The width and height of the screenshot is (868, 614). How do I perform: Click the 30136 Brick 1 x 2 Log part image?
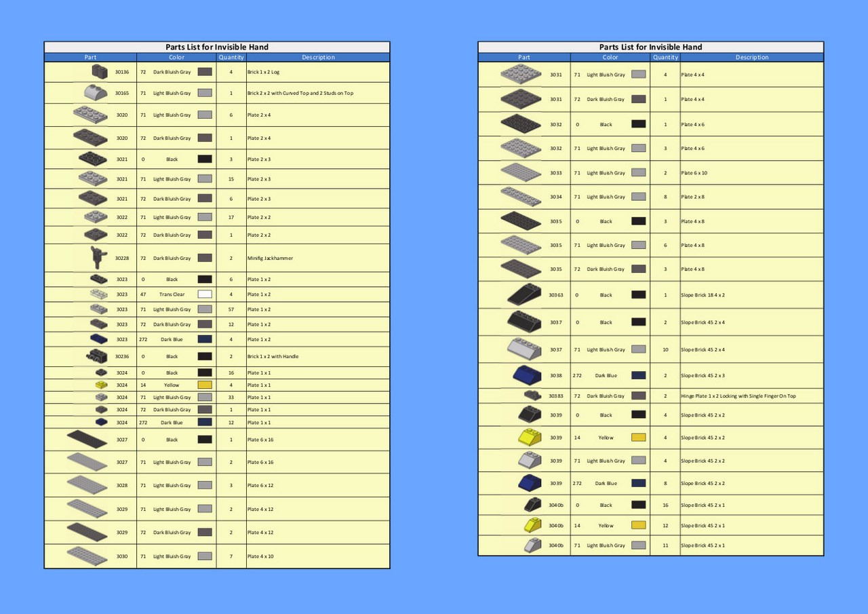tap(100, 72)
